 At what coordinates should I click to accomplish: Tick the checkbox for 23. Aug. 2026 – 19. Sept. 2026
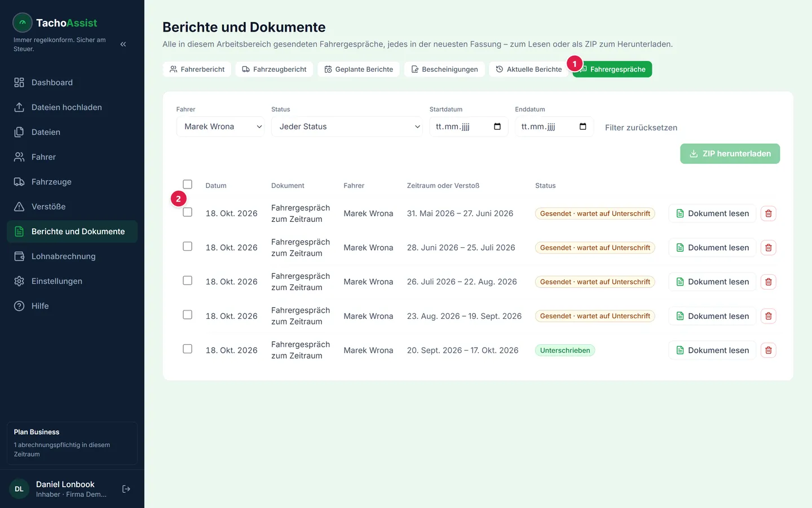pyautogui.click(x=188, y=315)
